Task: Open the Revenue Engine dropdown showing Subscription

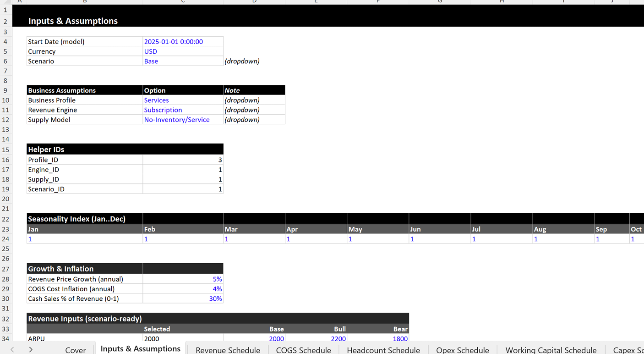Action: (x=183, y=110)
